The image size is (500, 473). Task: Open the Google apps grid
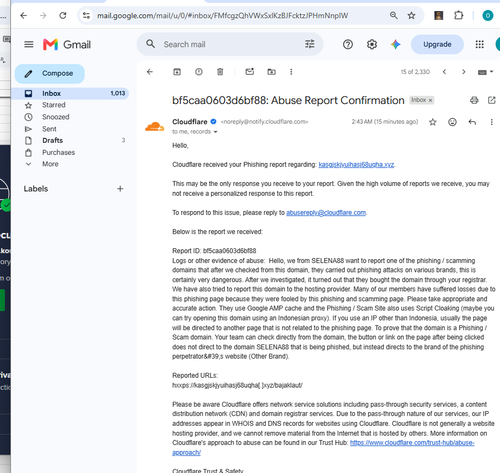(x=479, y=44)
